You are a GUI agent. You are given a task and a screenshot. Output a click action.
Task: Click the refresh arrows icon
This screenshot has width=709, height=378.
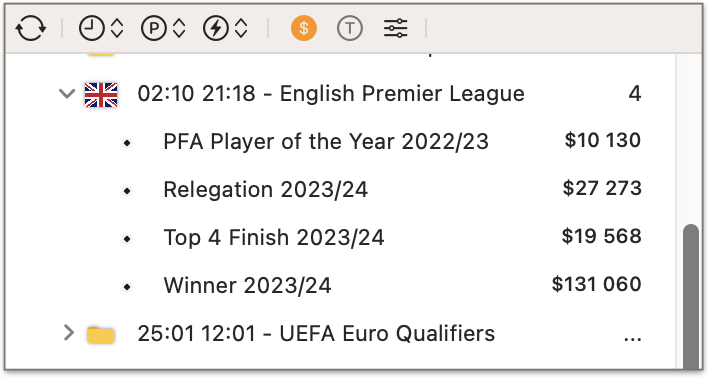(31, 28)
